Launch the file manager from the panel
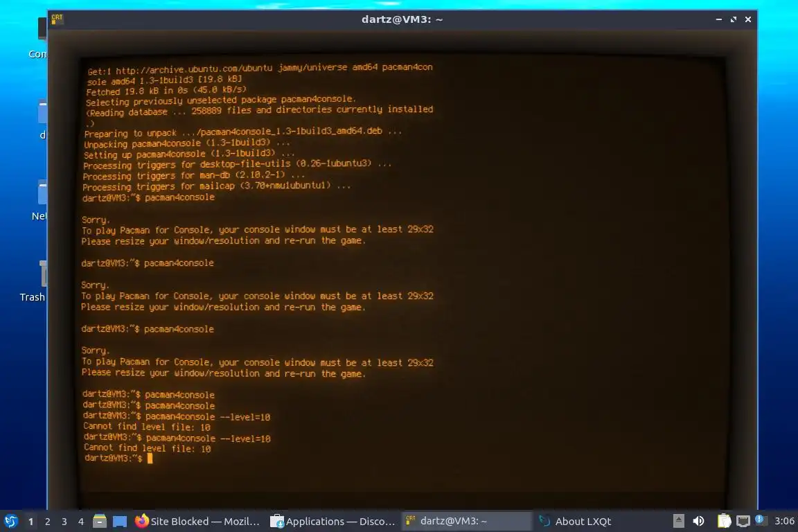Screen dimensions: 798x532 pos(100,522)
